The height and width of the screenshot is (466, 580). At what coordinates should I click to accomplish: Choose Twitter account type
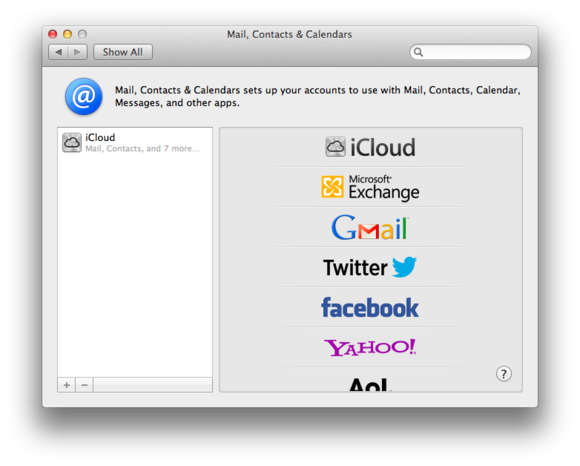(370, 267)
